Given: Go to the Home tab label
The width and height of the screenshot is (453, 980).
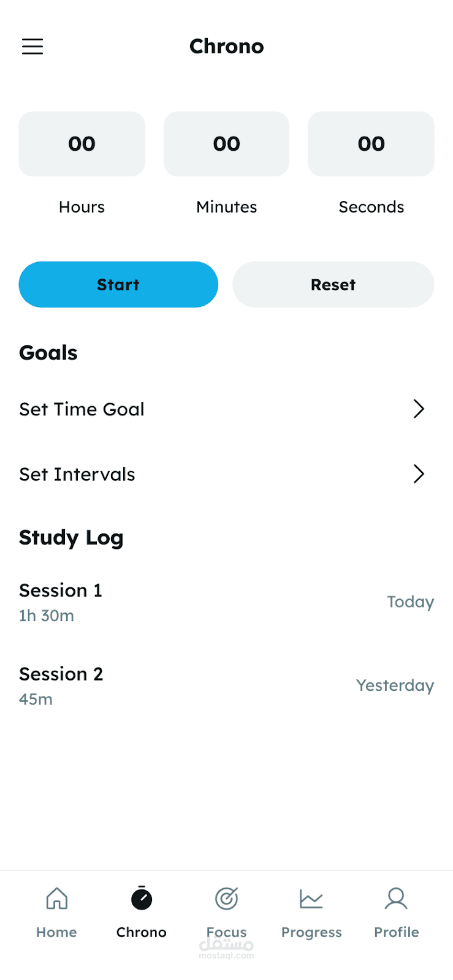Looking at the screenshot, I should pos(56,932).
